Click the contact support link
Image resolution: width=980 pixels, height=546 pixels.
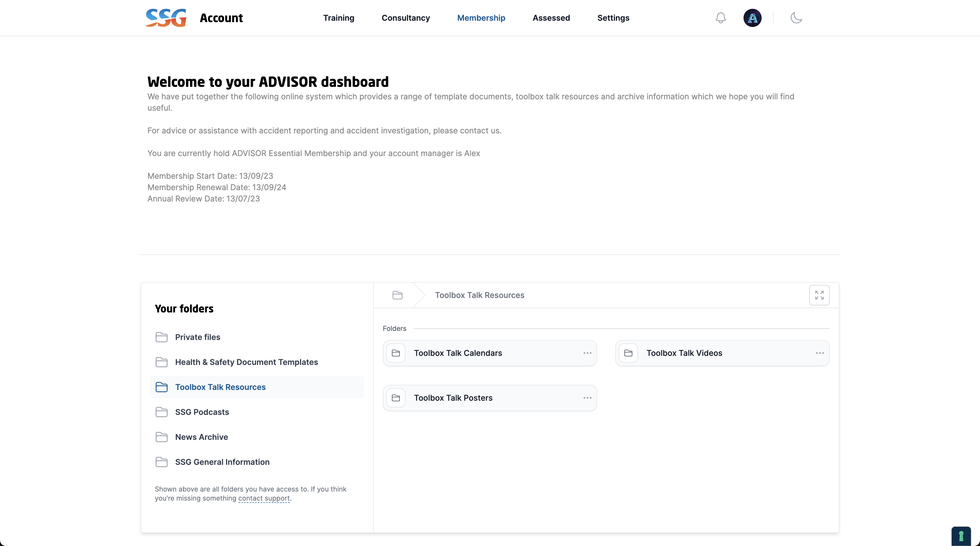[264, 498]
